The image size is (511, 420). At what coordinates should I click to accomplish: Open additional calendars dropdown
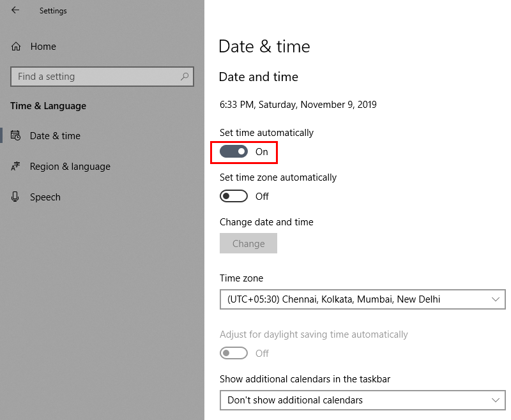[362, 400]
